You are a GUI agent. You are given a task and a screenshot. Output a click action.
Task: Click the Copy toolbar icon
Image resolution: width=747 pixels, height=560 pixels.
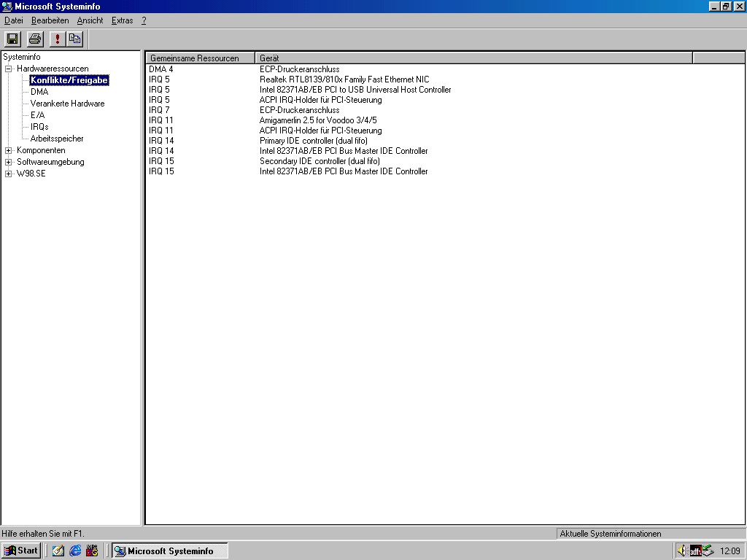pos(75,39)
